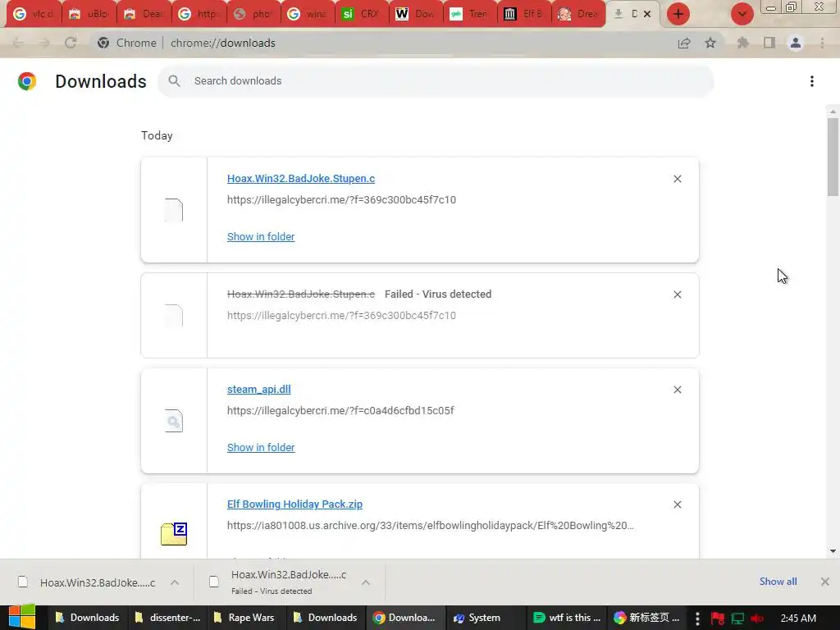Click the muted volume tray icon

(x=757, y=619)
